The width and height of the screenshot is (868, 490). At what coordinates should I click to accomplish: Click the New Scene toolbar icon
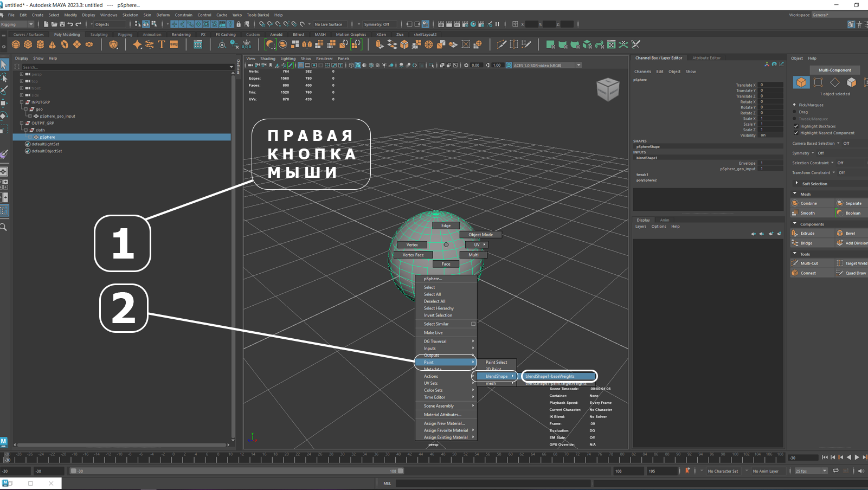(46, 24)
